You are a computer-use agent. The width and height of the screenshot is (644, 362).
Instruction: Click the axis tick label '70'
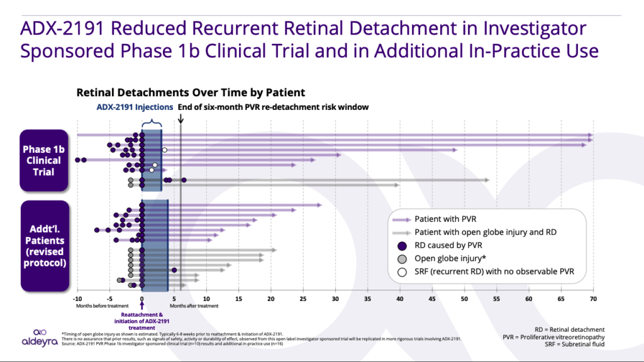coord(593,299)
